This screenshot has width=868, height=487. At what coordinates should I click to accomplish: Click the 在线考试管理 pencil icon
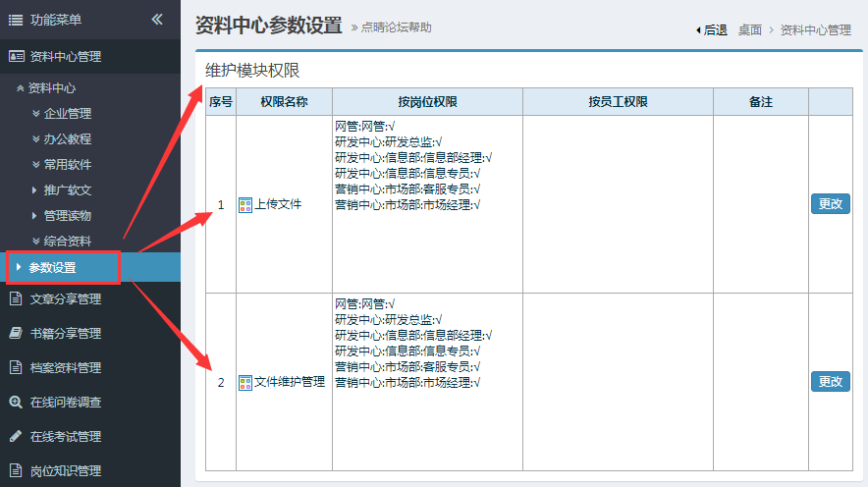pos(16,436)
